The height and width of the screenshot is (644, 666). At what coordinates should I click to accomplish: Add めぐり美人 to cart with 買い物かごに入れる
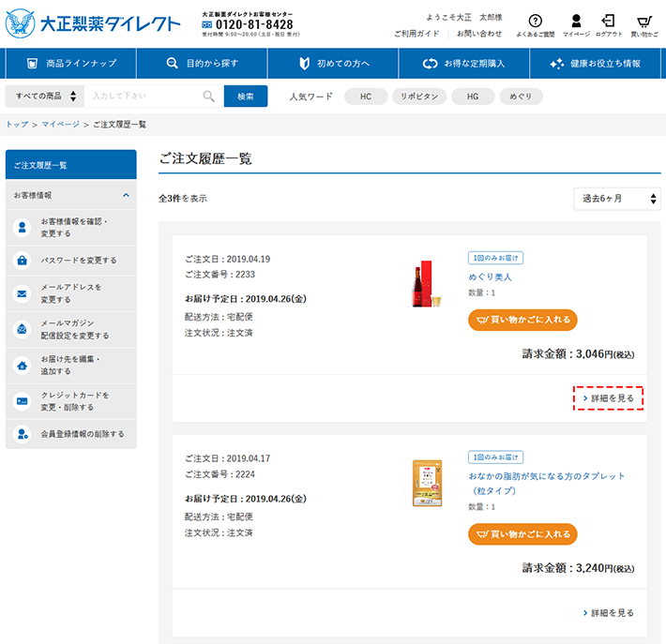[x=522, y=320]
